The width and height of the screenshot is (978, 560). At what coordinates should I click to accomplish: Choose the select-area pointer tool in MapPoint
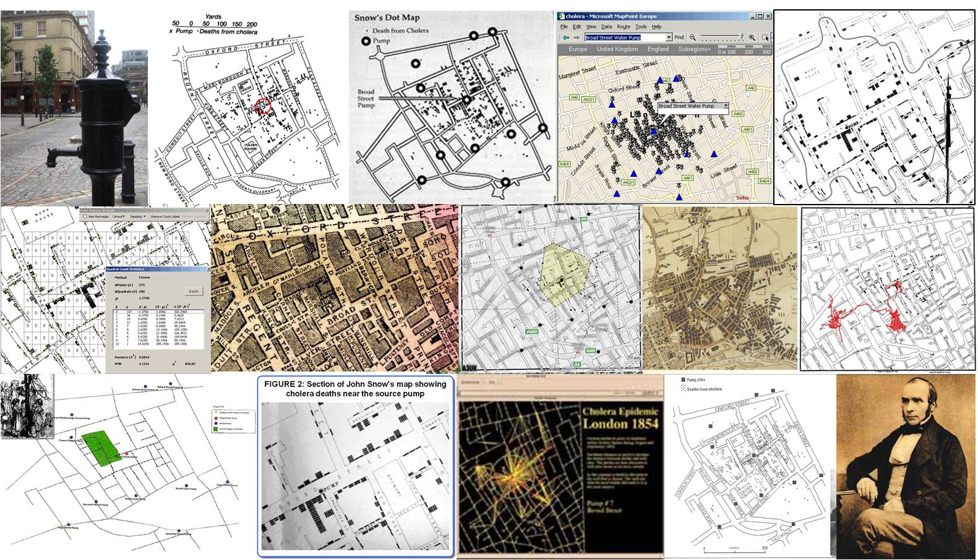coord(765,38)
